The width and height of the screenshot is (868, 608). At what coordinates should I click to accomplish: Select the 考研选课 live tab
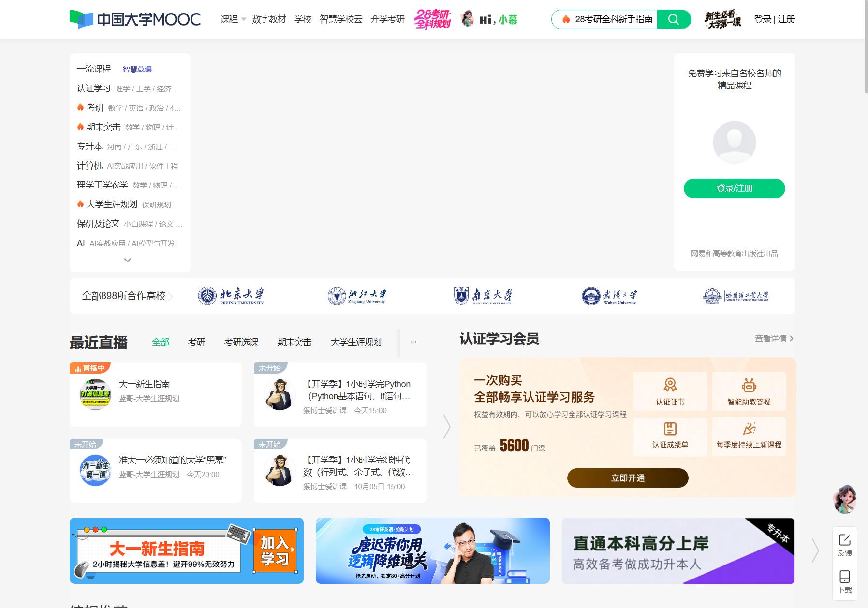click(241, 342)
